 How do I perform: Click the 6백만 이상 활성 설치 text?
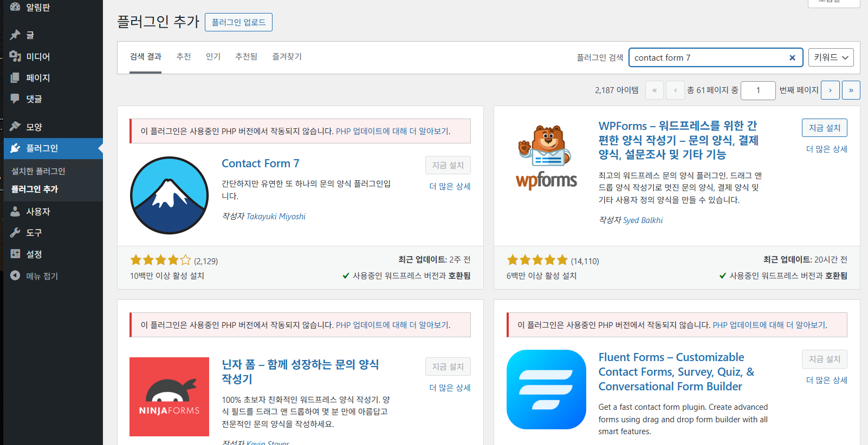pyautogui.click(x=541, y=276)
